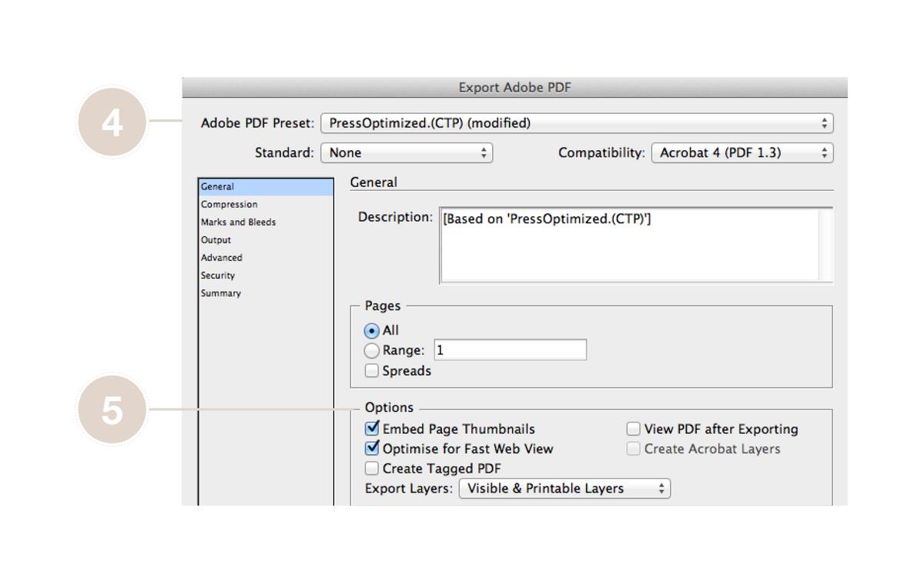Enable the Spreads checkbox
Viewport: 924px width, 582px height.
372,371
